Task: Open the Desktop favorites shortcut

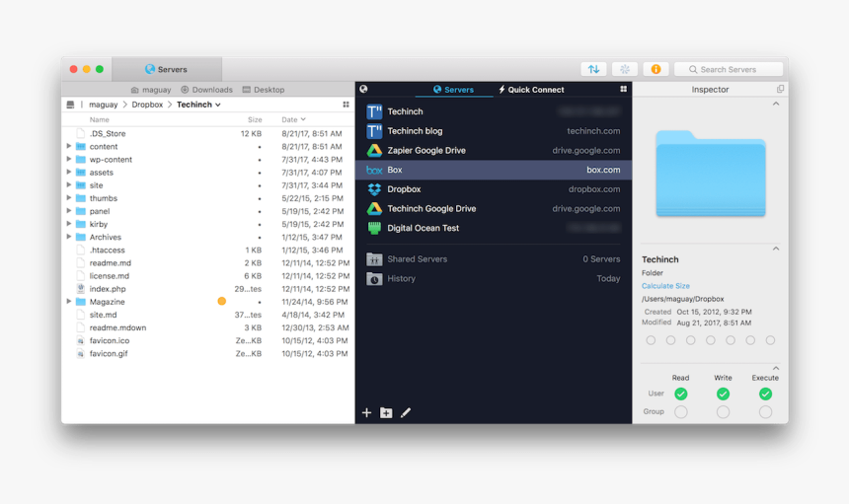Action: tap(264, 90)
